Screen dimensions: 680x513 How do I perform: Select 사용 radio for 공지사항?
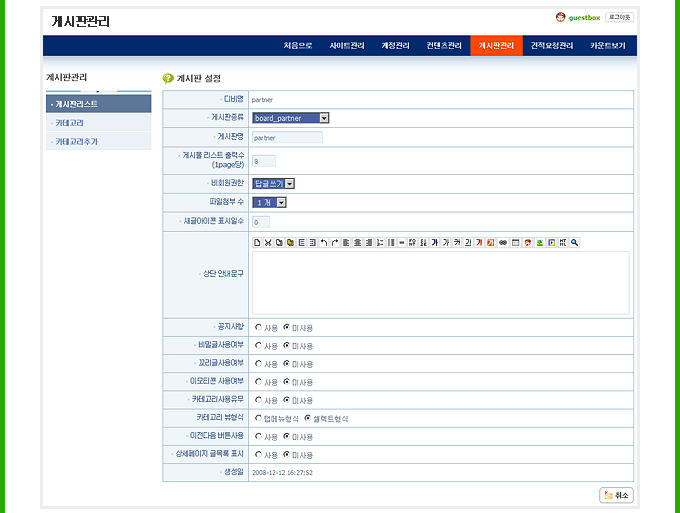(259, 327)
